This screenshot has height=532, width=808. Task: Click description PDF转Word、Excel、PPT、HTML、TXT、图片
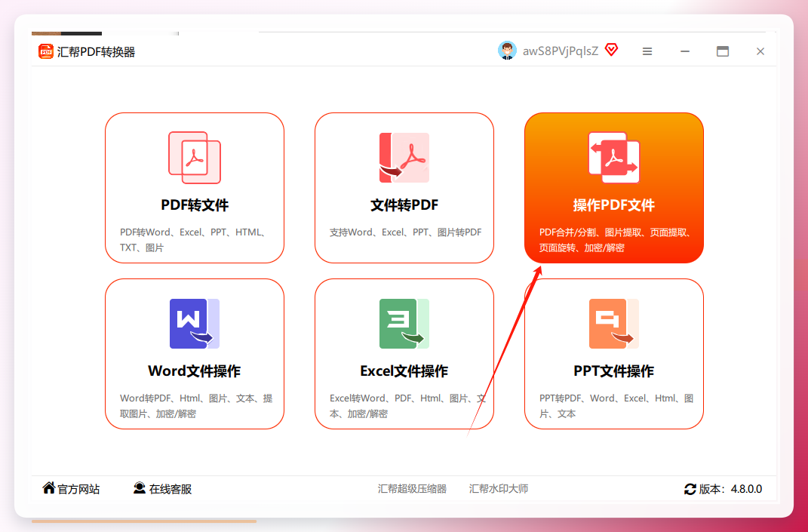(195, 240)
